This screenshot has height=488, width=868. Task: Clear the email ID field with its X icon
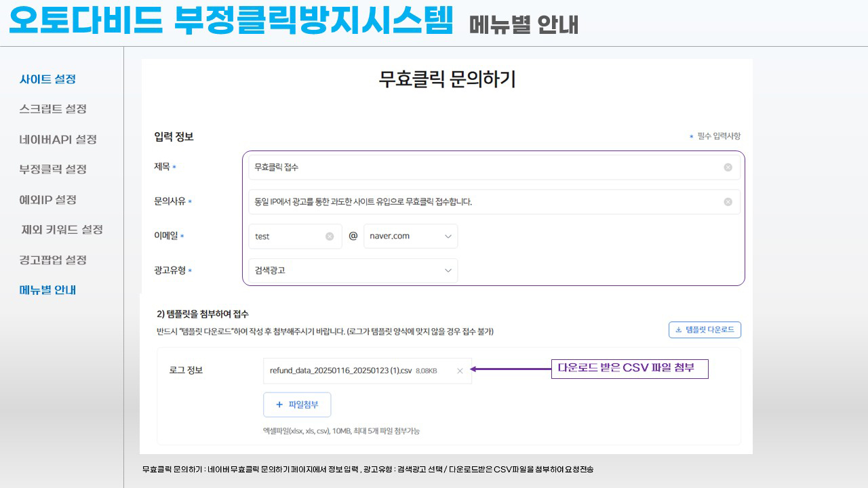click(330, 237)
